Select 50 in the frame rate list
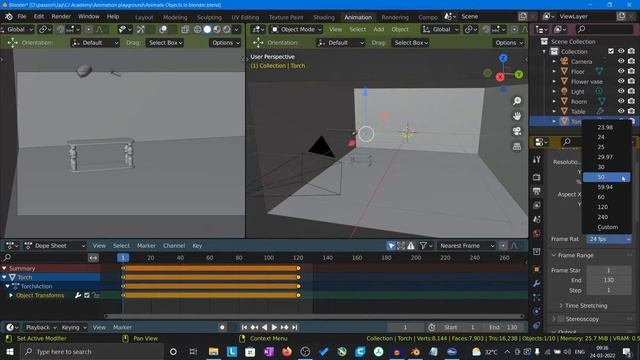The width and height of the screenshot is (640, 360). pos(606,177)
